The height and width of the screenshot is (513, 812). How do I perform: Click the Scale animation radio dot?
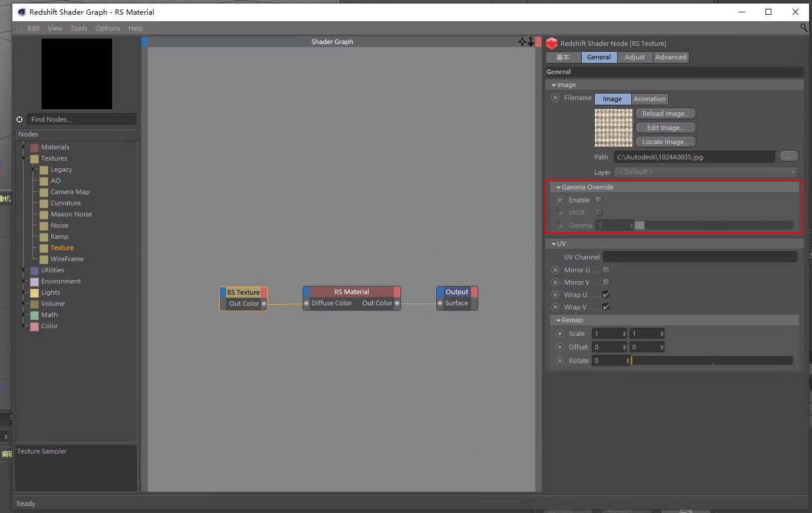click(560, 334)
